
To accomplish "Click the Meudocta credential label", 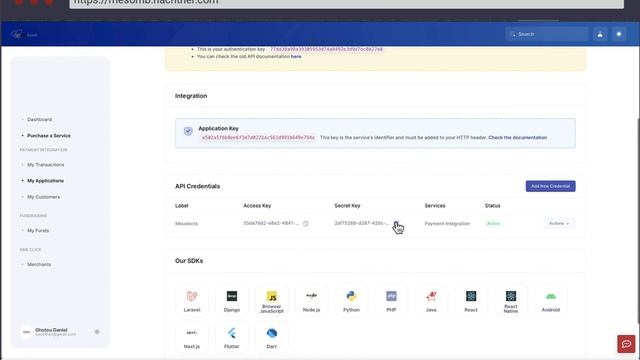I will (x=187, y=224).
